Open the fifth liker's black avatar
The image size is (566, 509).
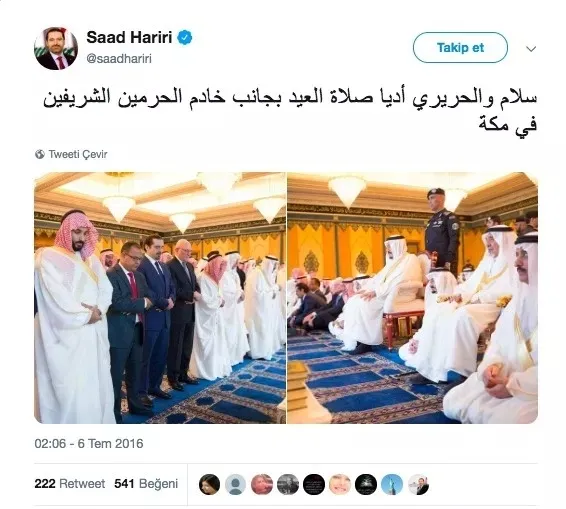tap(314, 484)
